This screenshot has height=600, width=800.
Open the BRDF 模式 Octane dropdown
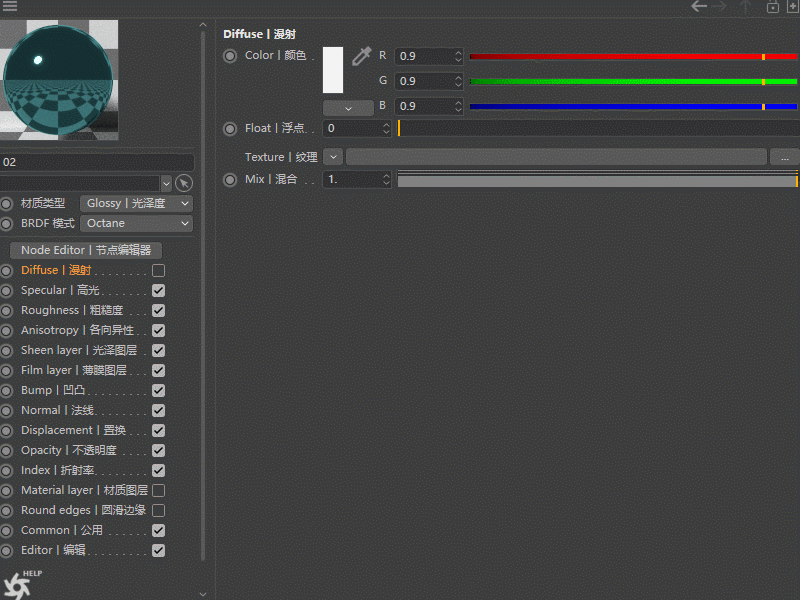[x=136, y=223]
